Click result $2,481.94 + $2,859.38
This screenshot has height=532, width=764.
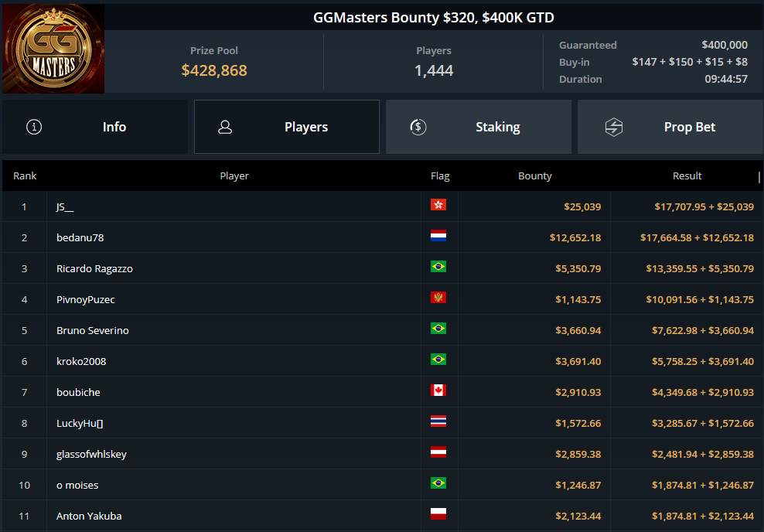pos(703,454)
